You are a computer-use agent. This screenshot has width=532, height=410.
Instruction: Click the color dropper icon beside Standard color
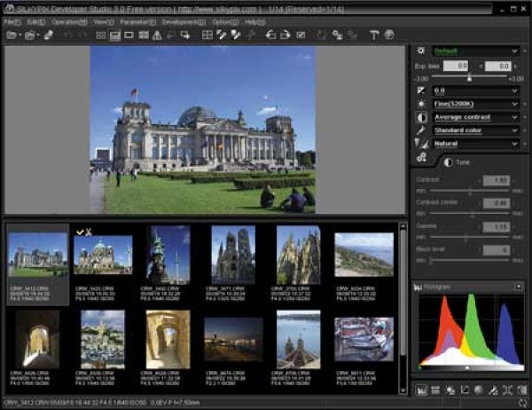[420, 130]
